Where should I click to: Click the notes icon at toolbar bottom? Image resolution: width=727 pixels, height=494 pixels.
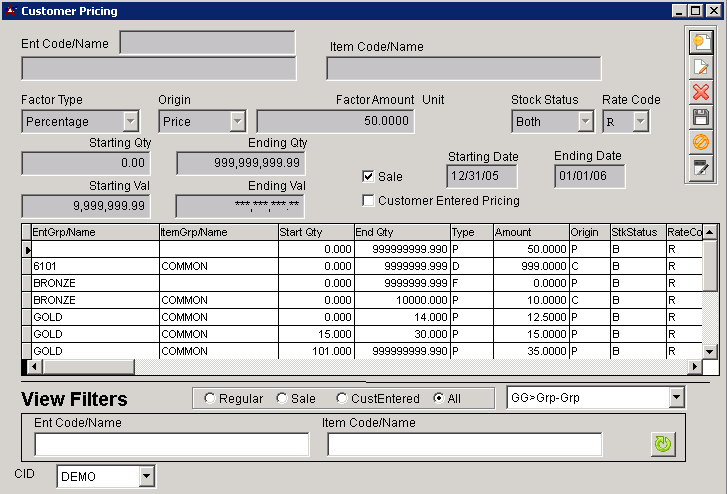click(700, 167)
